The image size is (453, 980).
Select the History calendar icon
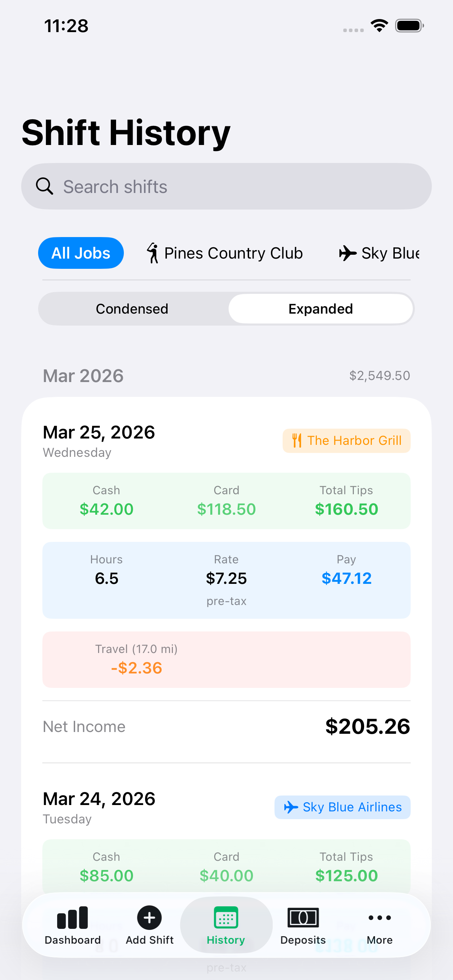[226, 918]
